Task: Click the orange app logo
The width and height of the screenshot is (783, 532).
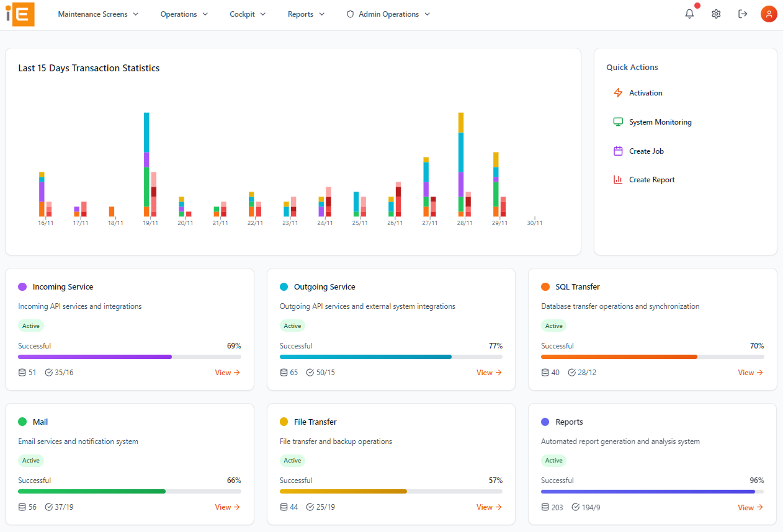Action: click(19, 14)
